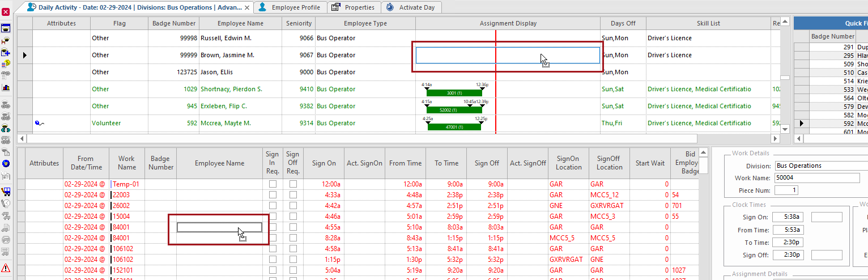The image size is (868, 280).
Task: Sort by Employee Type column header
Action: point(365,23)
